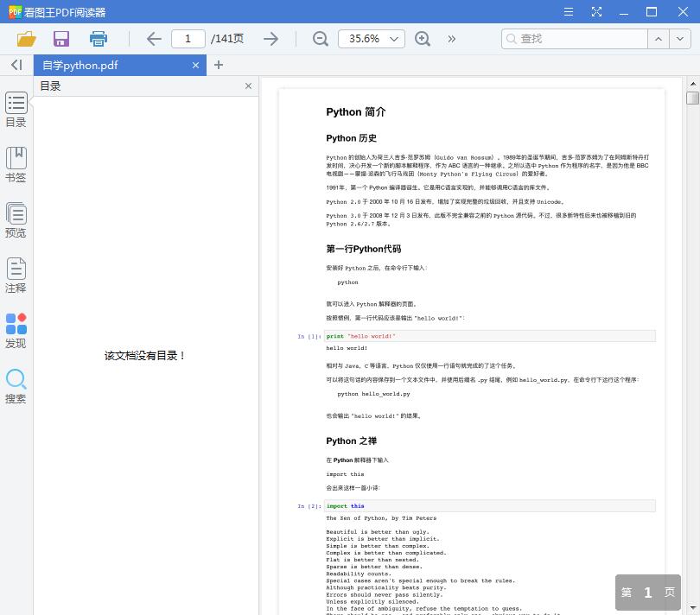700x615 pixels.
Task: Open the search options dropdown arrow
Action: (x=679, y=39)
